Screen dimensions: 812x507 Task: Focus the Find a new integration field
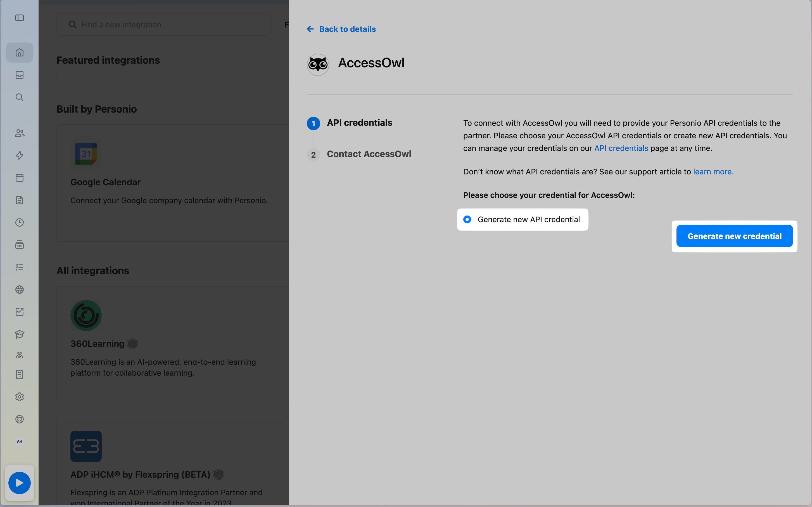(x=163, y=25)
